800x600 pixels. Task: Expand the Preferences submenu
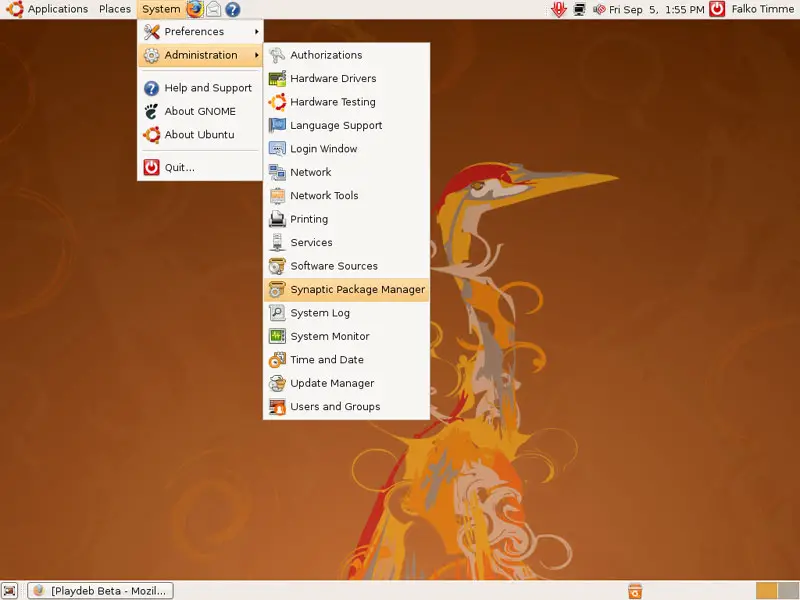pyautogui.click(x=200, y=32)
